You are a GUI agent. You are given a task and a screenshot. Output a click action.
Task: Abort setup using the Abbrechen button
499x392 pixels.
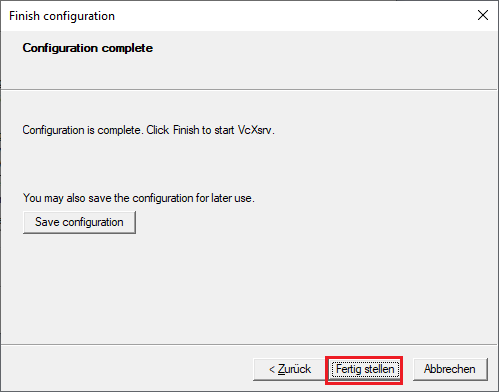click(x=450, y=369)
